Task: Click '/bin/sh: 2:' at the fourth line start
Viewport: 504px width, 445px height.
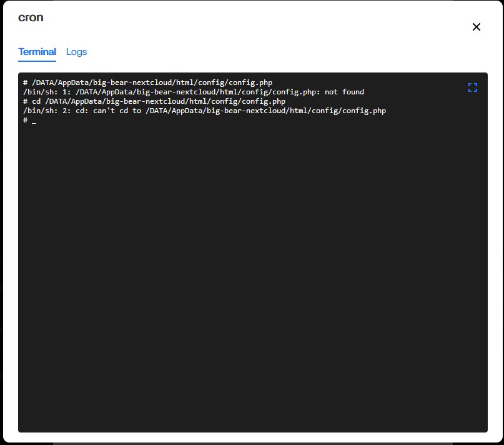Action: [47, 111]
